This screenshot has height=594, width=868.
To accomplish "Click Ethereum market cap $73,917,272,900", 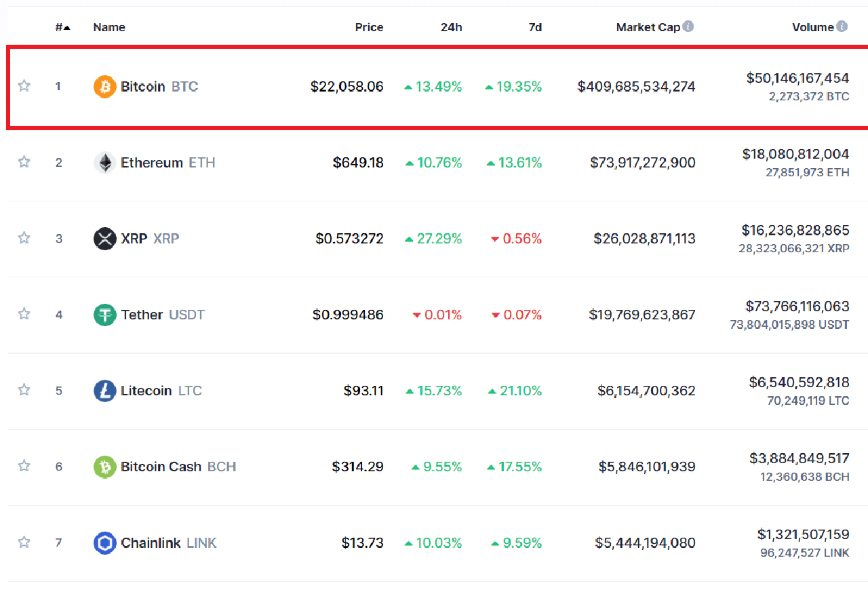I will [643, 163].
